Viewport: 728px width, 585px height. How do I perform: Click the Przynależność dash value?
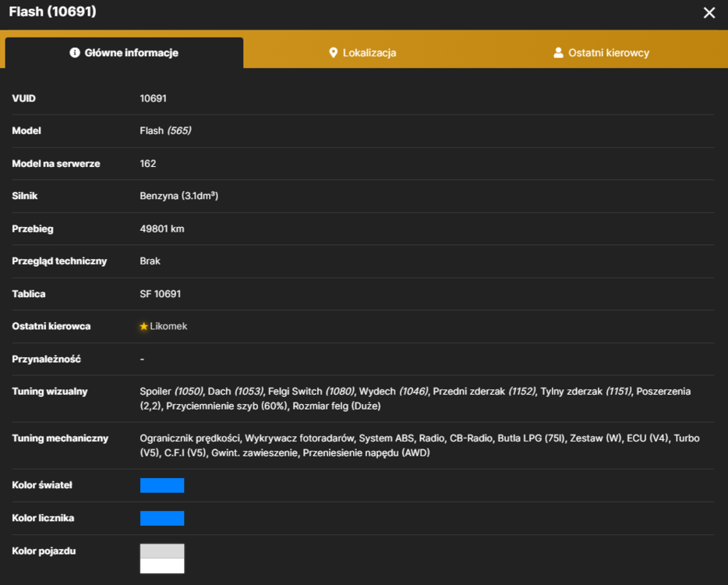pos(142,359)
